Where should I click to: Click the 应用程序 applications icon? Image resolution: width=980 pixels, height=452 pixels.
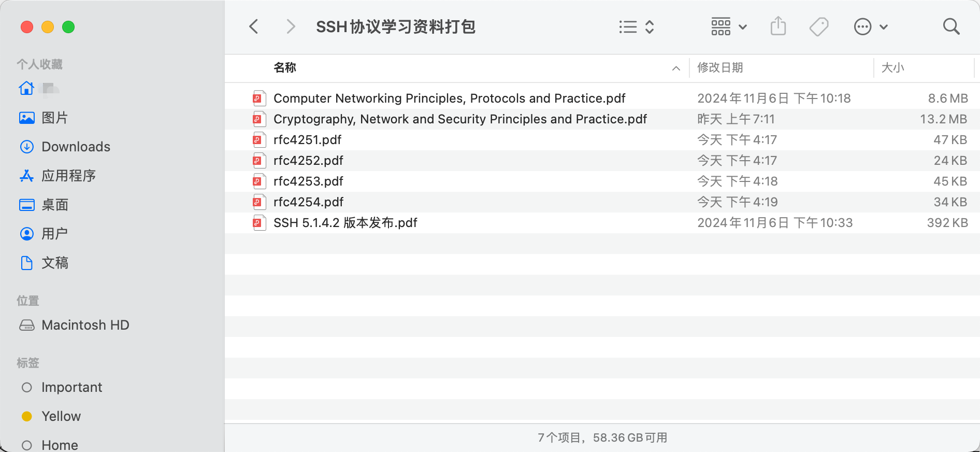coord(27,176)
